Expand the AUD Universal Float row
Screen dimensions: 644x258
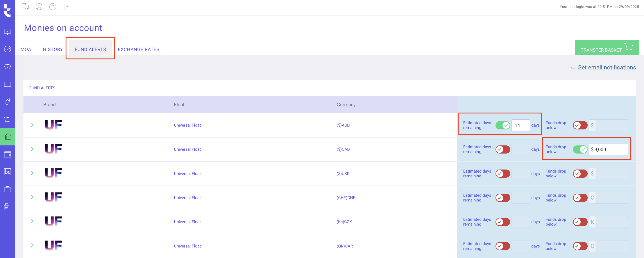(x=32, y=125)
